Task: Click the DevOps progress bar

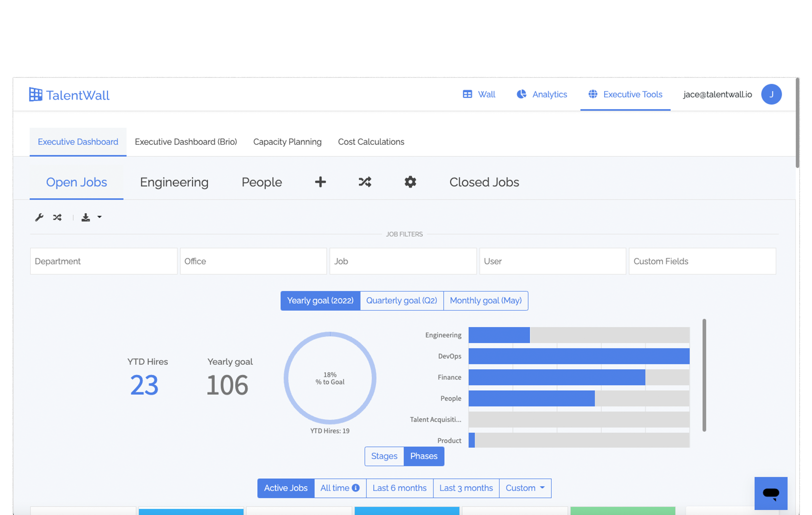Action: [x=579, y=356]
